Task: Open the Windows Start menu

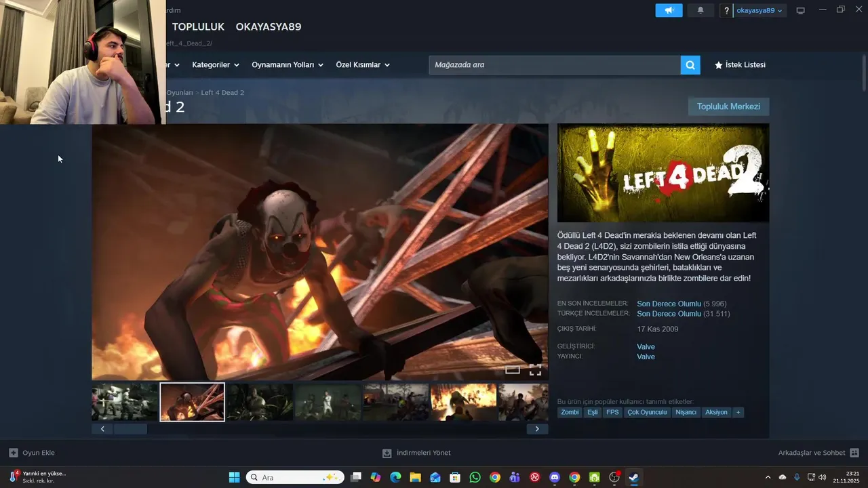Action: click(234, 477)
